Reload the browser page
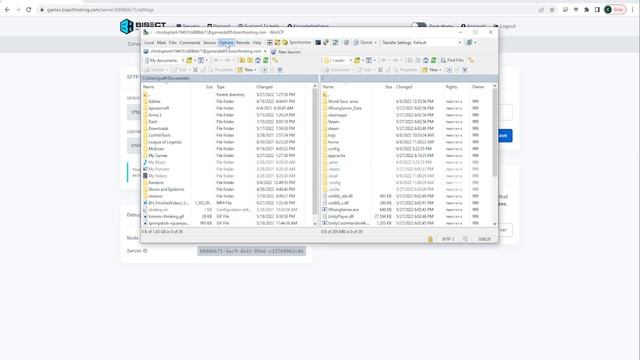Image resolution: width=640 pixels, height=360 pixels. [x=29, y=9]
